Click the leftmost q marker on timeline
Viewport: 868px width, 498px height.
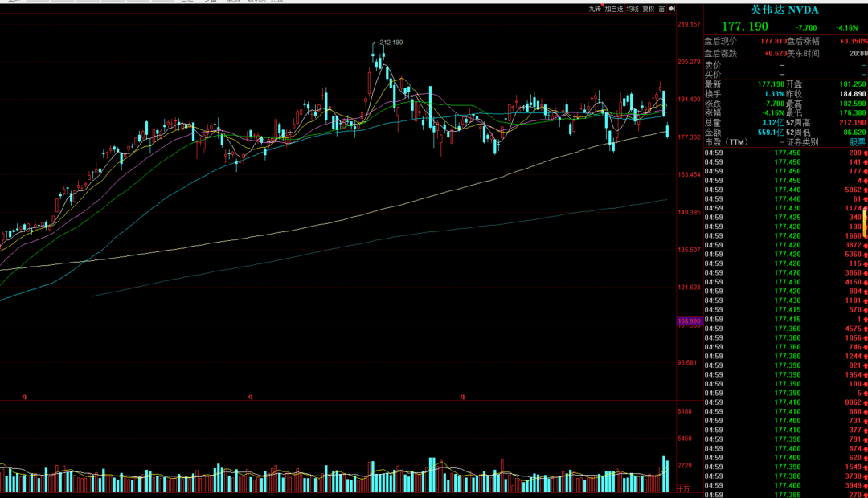coord(24,396)
